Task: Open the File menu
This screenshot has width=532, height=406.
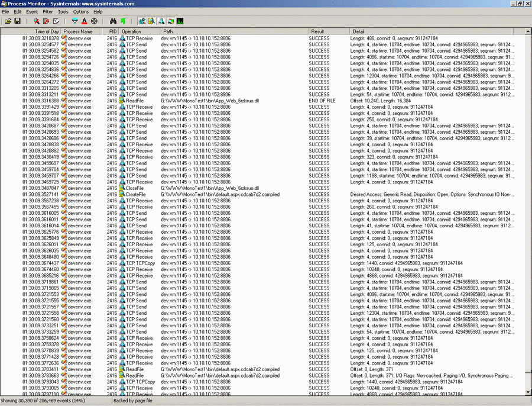Action: click(x=5, y=12)
